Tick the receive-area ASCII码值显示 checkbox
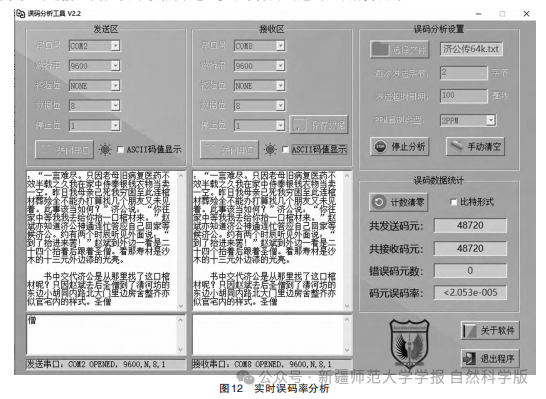 tap(285, 150)
